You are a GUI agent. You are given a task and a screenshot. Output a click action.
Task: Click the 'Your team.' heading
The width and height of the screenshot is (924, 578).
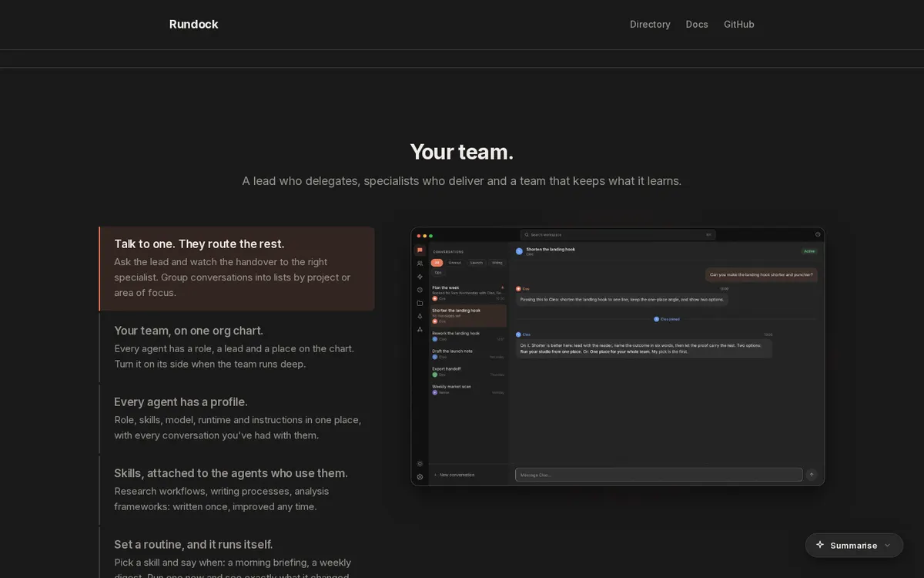(x=462, y=152)
